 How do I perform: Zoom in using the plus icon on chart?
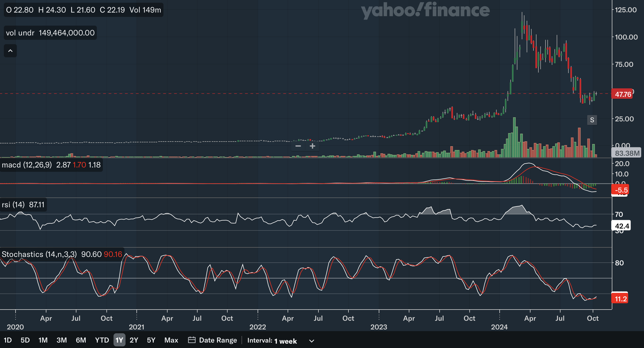[312, 146]
